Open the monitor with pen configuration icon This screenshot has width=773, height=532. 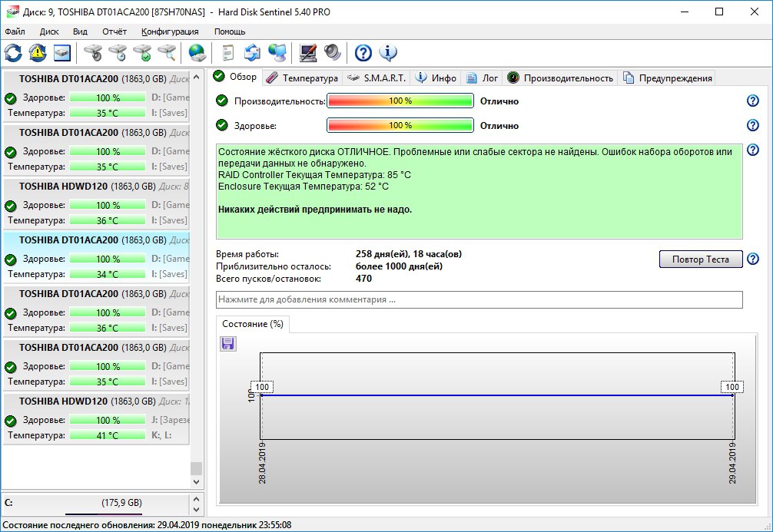tap(308, 53)
